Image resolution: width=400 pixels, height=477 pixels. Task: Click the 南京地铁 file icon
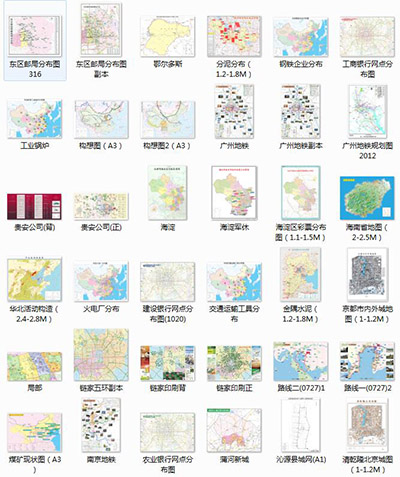101,425
